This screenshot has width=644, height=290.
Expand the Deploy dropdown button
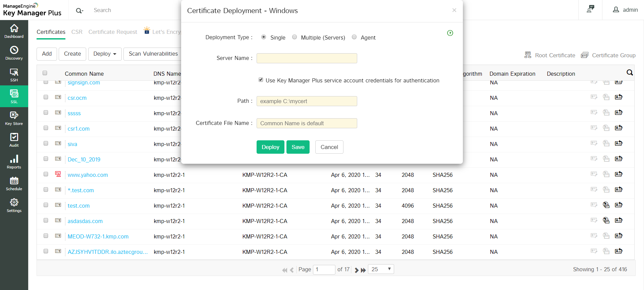105,54
